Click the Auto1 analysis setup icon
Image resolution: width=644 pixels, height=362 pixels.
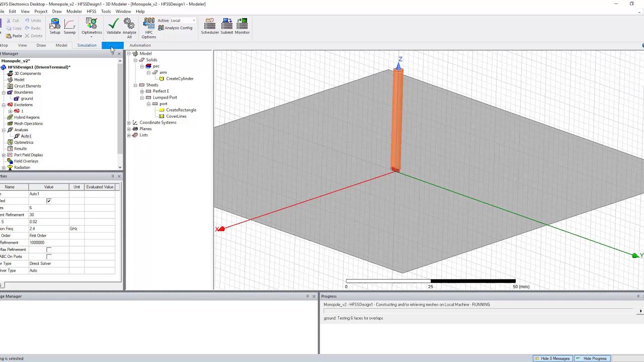coord(17,136)
